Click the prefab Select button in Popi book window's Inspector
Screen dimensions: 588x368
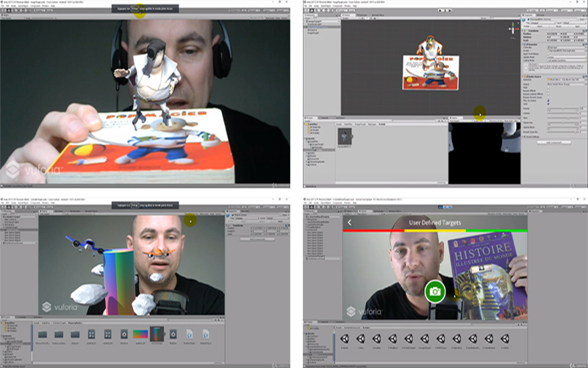point(539,26)
